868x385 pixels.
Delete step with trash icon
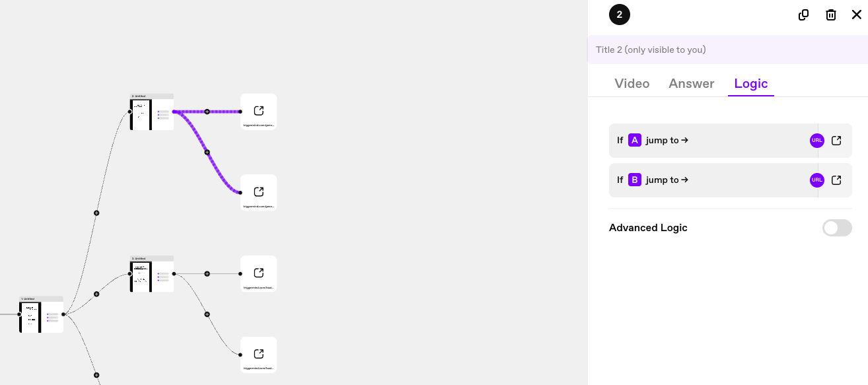click(831, 15)
